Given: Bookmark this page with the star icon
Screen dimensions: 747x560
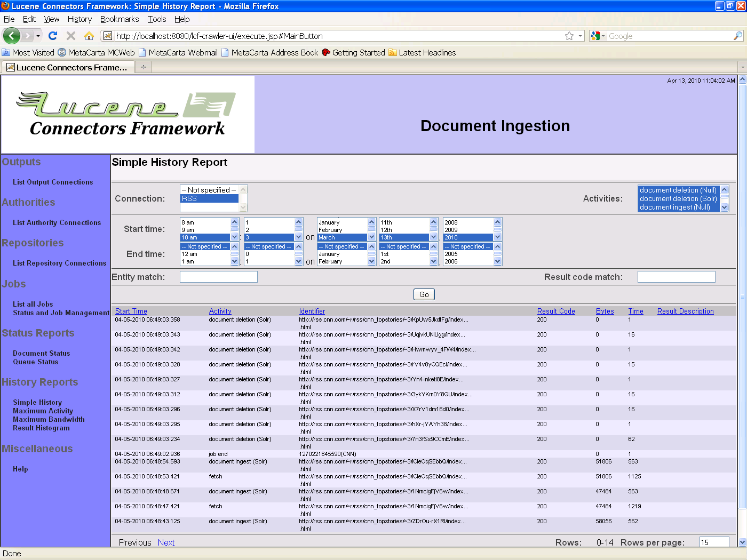Looking at the screenshot, I should pyautogui.click(x=569, y=36).
